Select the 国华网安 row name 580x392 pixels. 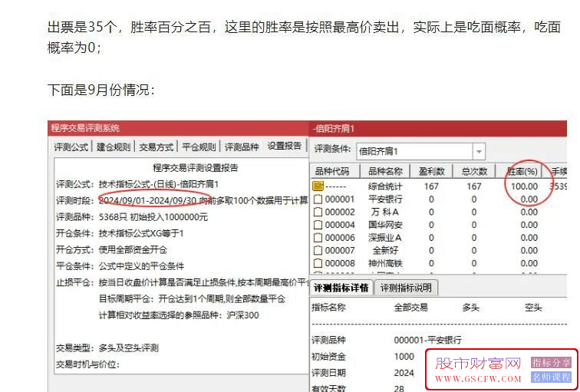385,225
